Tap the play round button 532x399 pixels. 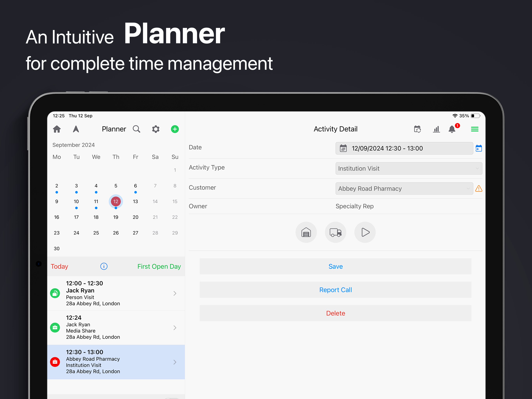pyautogui.click(x=365, y=232)
